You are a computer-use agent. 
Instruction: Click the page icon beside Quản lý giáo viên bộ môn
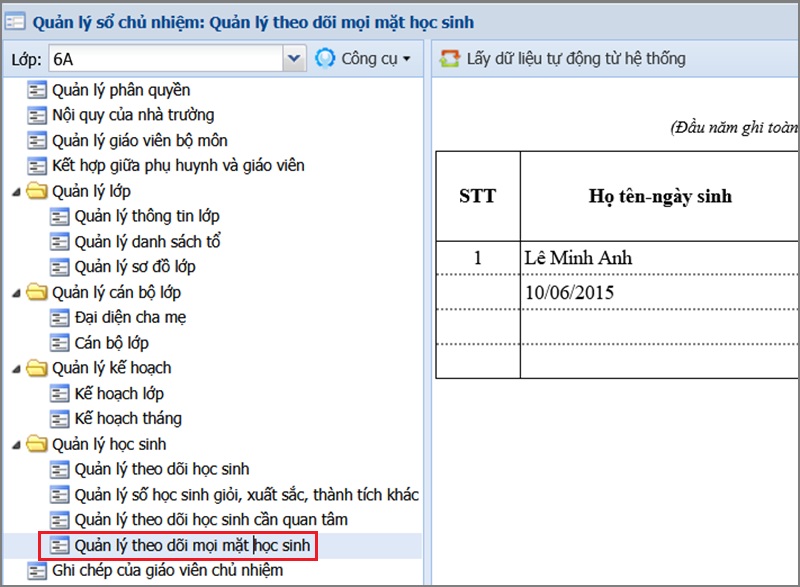click(37, 141)
